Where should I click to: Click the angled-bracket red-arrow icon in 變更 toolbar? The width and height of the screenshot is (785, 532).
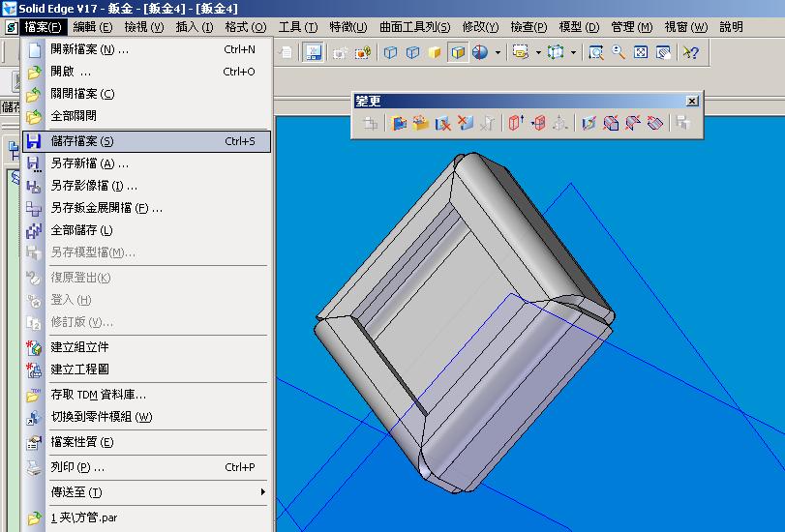pos(633,123)
